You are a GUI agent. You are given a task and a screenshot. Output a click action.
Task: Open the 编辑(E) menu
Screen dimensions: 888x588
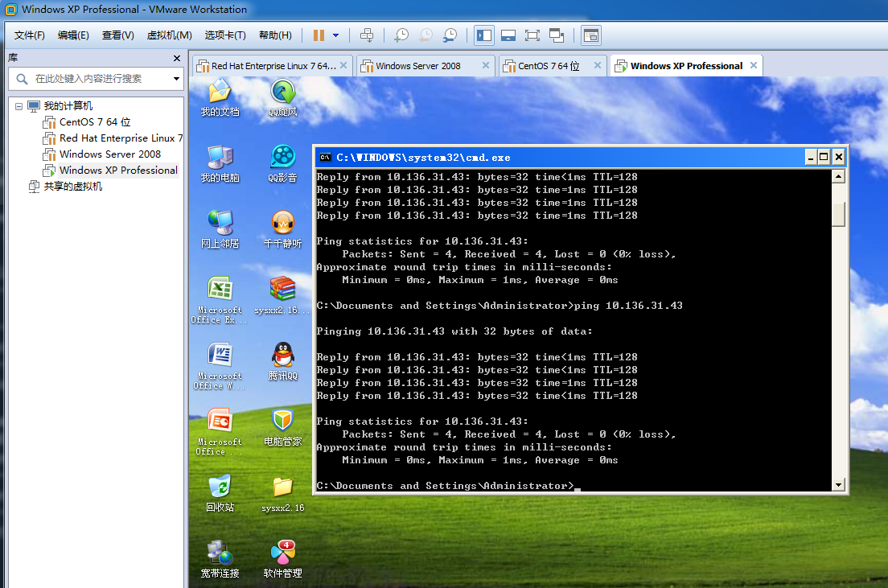tap(73, 35)
